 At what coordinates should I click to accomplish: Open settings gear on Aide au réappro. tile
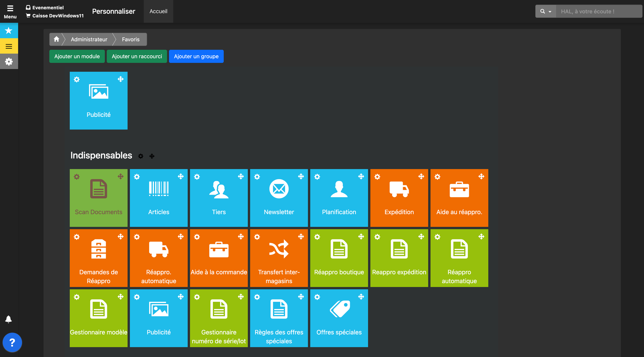[x=438, y=176]
